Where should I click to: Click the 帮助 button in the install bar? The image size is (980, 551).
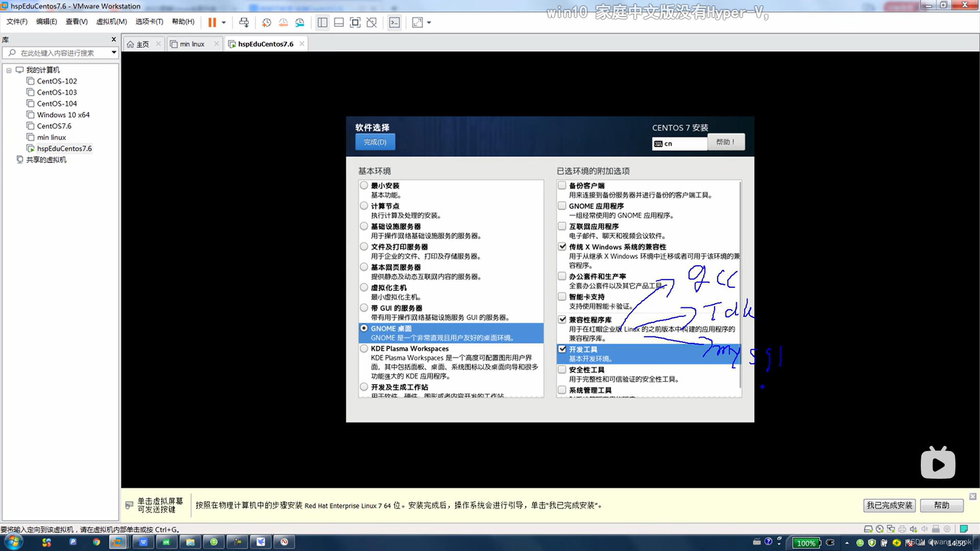coord(942,506)
